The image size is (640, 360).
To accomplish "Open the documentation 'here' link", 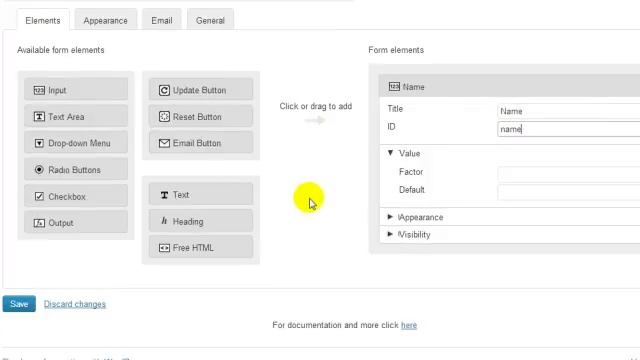I will coord(409,325).
